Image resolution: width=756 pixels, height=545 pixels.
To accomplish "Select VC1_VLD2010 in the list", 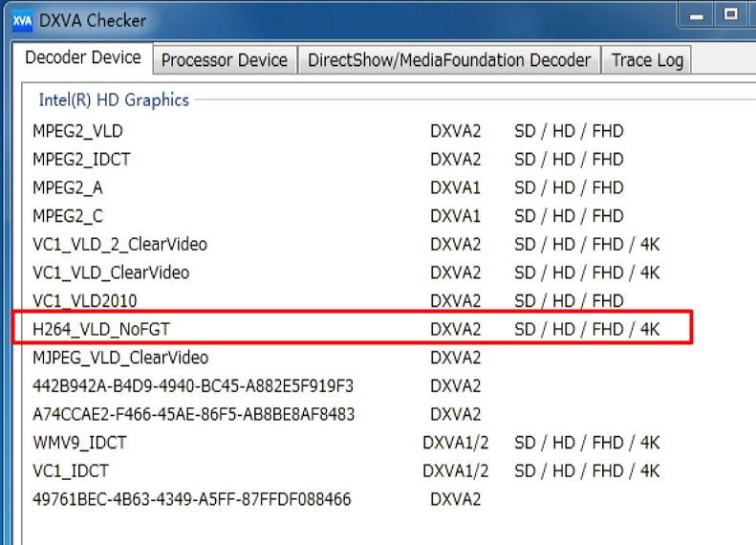I will pyautogui.click(x=85, y=301).
